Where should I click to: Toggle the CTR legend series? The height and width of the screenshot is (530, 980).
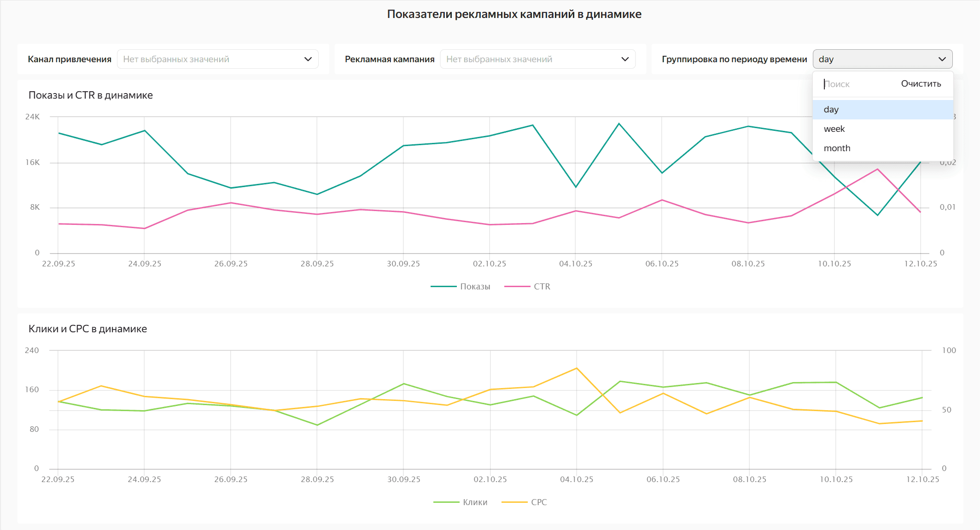click(542, 287)
